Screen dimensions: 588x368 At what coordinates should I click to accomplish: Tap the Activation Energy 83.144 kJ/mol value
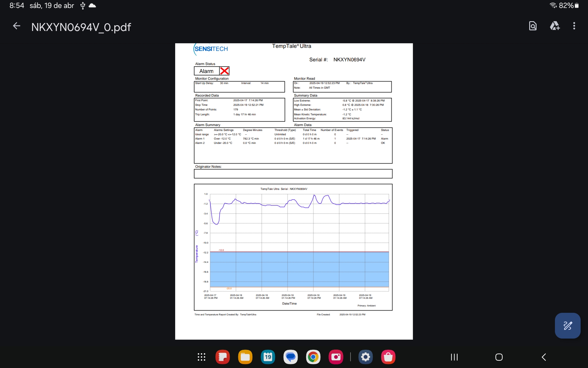[351, 118]
